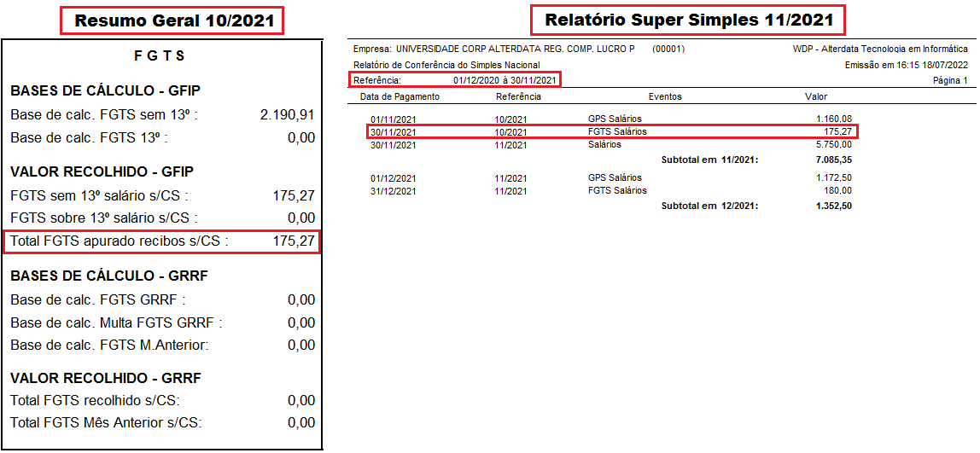Viewport: 980px width, 453px height.
Task: Click 'VALOR RECOLHIDO - GFIP' section header
Action: [x=102, y=171]
